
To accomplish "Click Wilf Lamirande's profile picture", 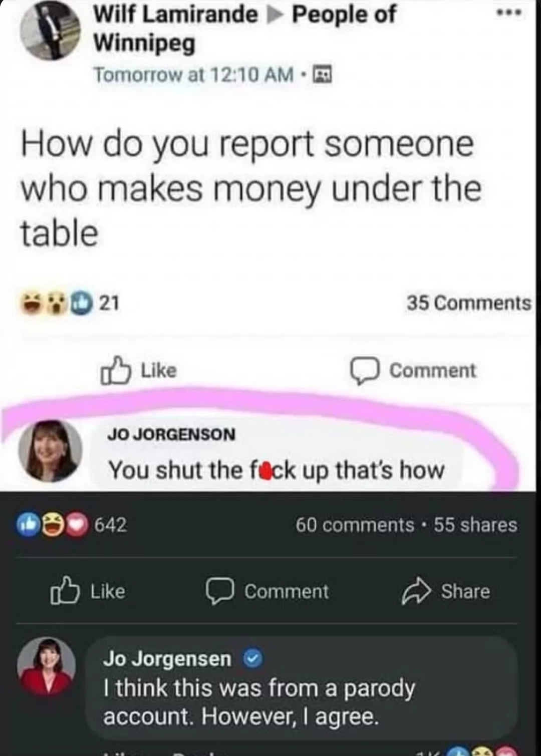I will [50, 30].
